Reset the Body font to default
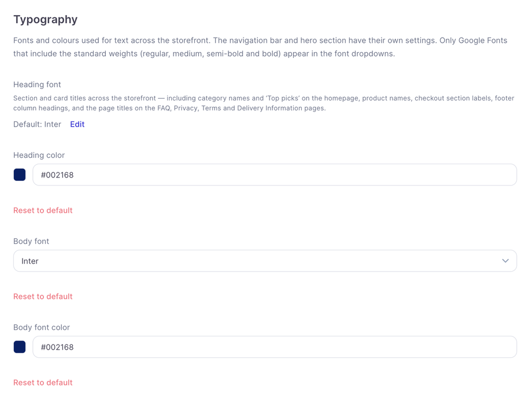 click(43, 296)
